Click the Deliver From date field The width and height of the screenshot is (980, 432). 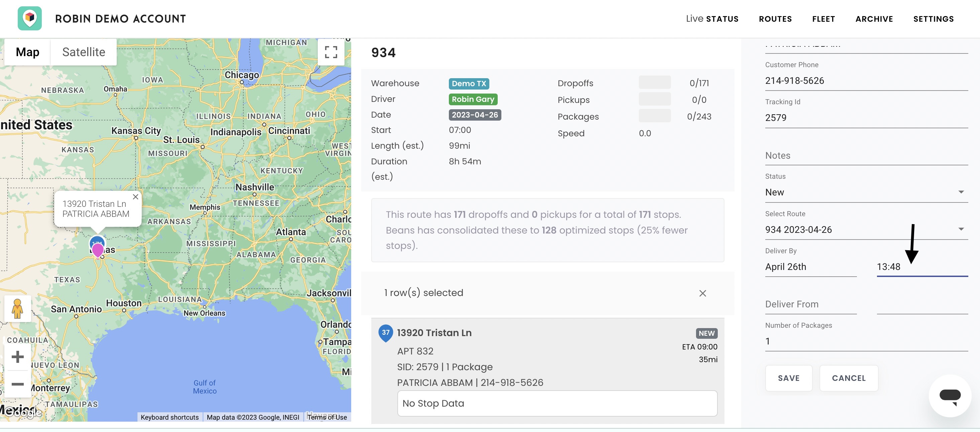[x=811, y=304]
